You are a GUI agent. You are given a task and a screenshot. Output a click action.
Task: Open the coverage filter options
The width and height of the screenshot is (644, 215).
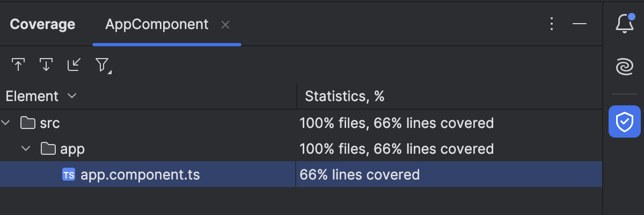(x=103, y=65)
